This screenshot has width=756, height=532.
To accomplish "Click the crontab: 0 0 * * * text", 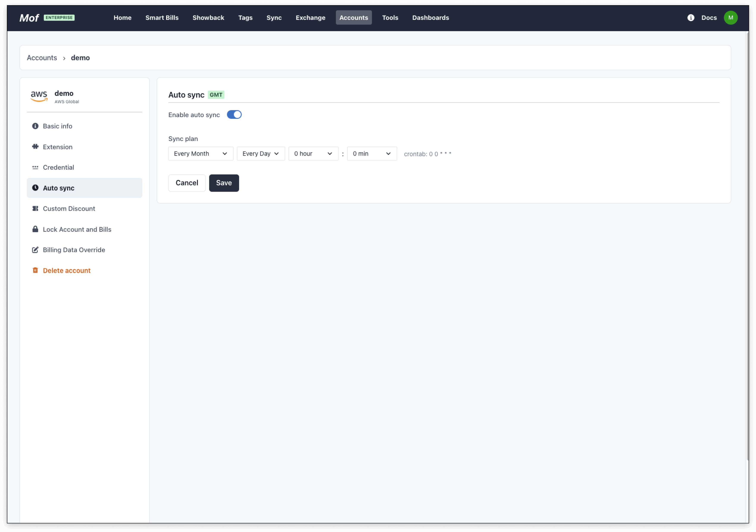I will tap(427, 154).
